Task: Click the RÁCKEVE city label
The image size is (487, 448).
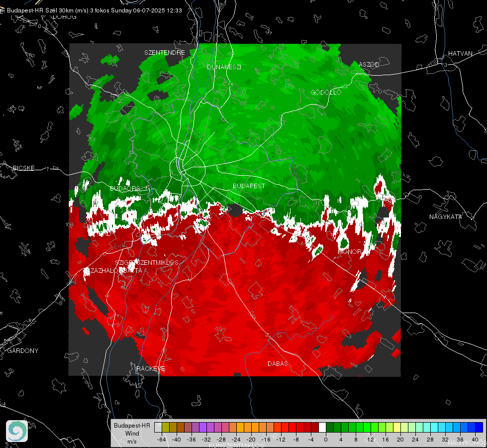Action: pos(151,368)
